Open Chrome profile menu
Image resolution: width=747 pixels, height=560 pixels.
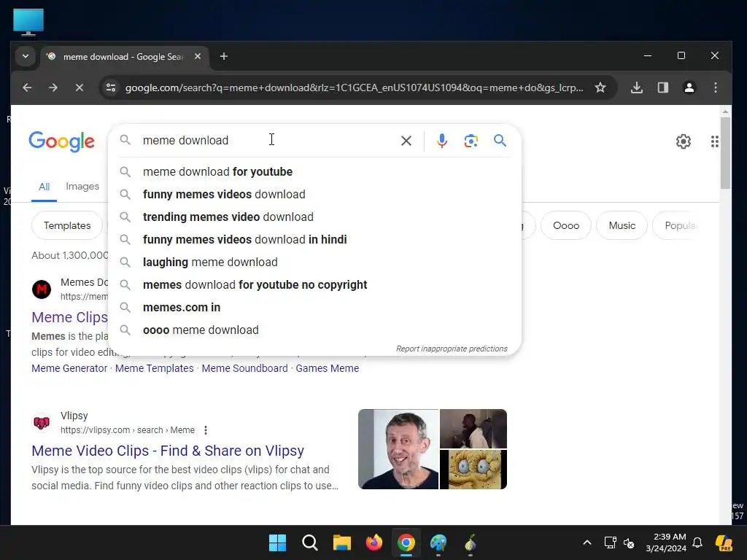[689, 87]
